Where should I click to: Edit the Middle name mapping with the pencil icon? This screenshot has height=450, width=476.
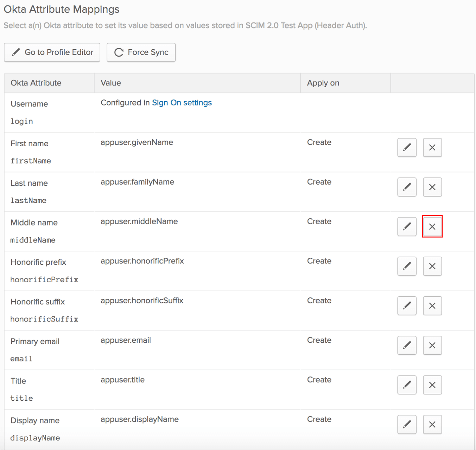(407, 226)
